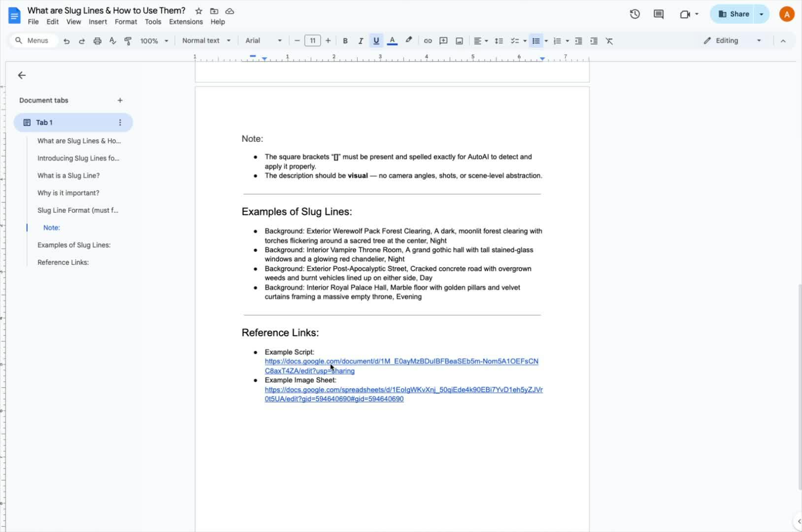Click the insert image icon

point(459,41)
